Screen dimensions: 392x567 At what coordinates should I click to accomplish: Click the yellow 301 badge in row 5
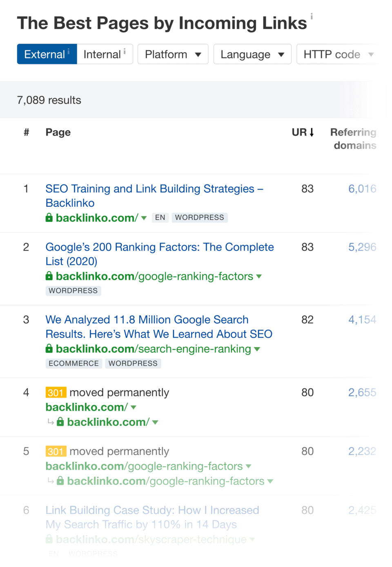pos(56,451)
